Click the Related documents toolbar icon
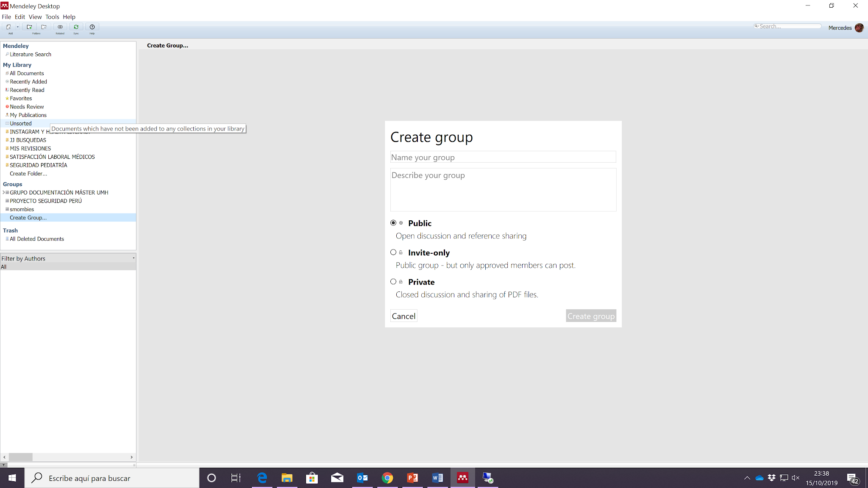Screen dimensions: 868x488 [60, 27]
